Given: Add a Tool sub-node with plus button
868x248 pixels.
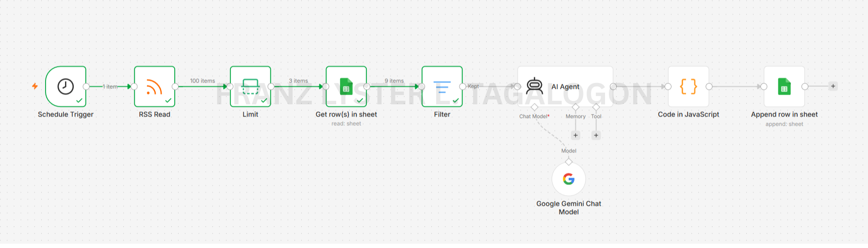Looking at the screenshot, I should [x=596, y=135].
